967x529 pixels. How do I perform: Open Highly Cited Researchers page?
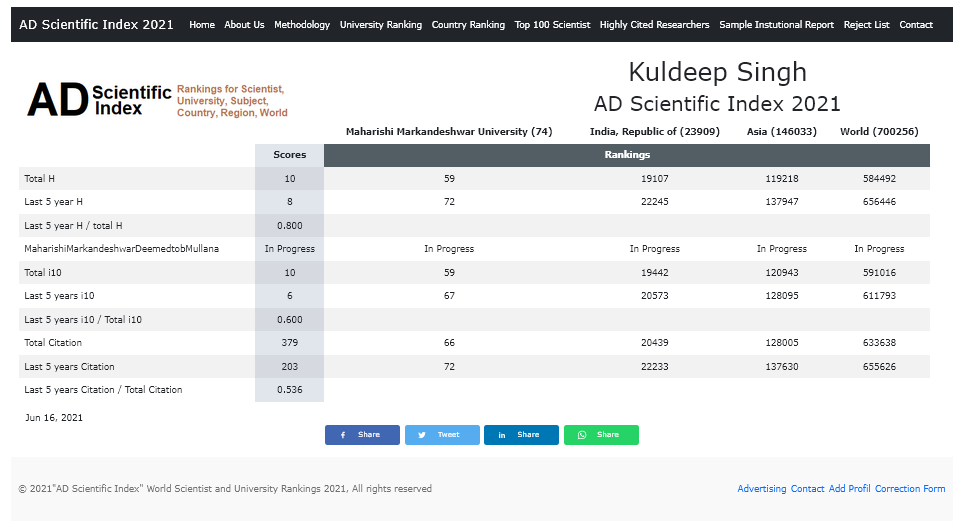click(654, 25)
